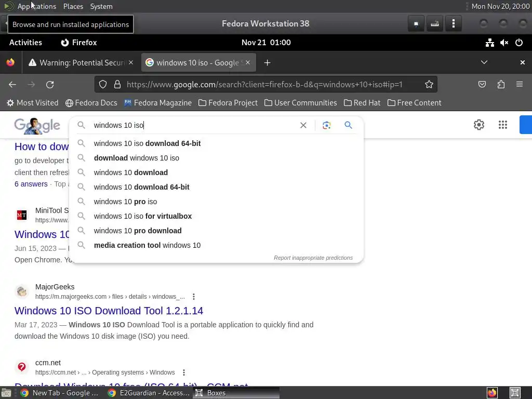Viewport: 532px width, 399px height.
Task: Open the Google apps grid
Action: click(503, 125)
